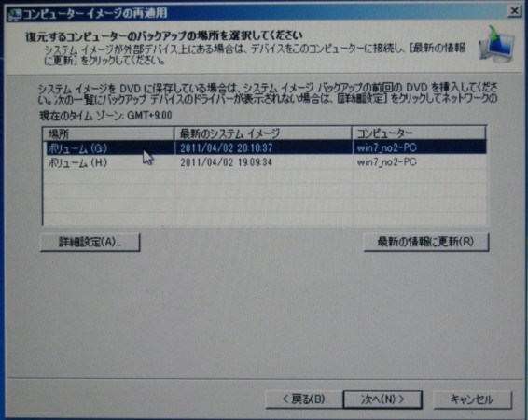Image resolution: width=528 pixels, height=420 pixels.
Task: Go back with 戻る(B) button
Action: (304, 399)
